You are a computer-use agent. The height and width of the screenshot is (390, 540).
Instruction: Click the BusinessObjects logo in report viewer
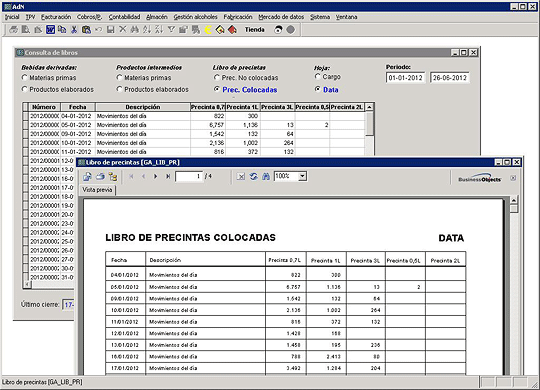(x=479, y=178)
